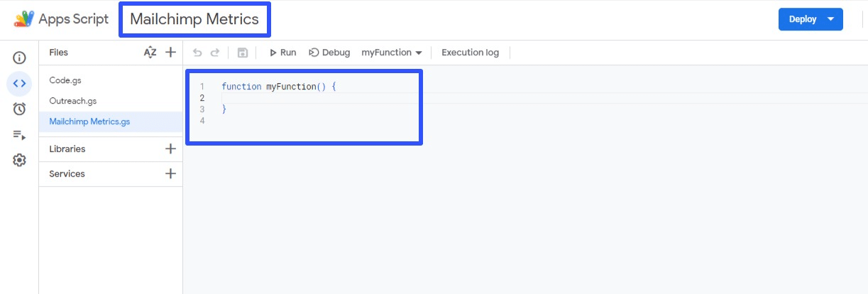Click the Apps Script logo
Viewport: 868px width, 294px height.
point(25,19)
